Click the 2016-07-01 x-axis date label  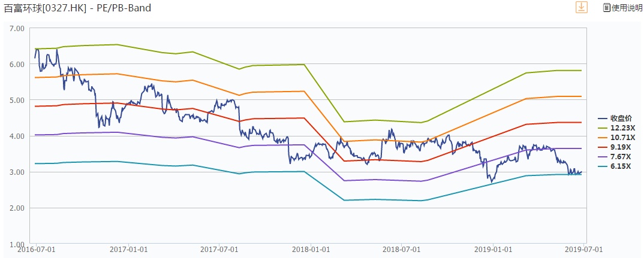tap(34, 250)
